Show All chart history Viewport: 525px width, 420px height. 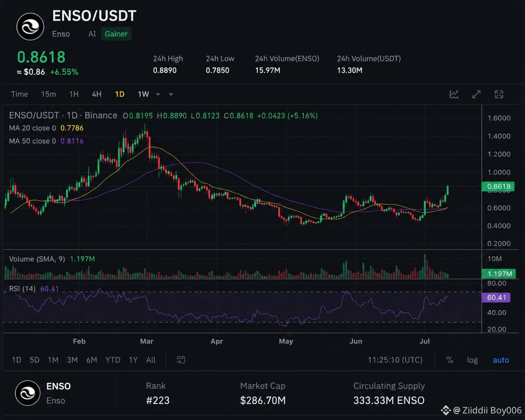pos(151,360)
